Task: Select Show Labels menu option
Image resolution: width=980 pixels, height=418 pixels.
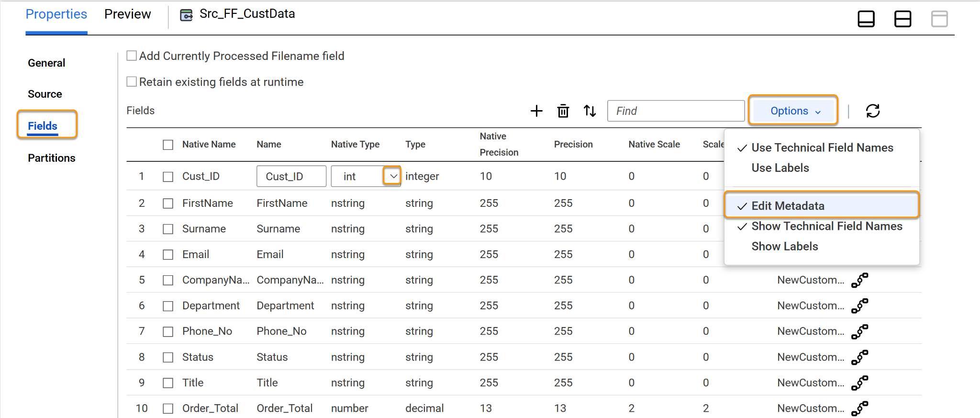Action: coord(785,247)
